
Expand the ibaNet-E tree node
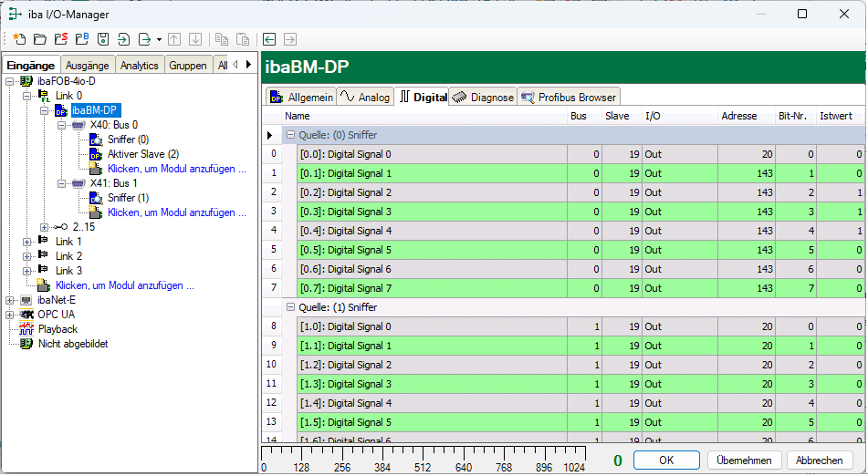10,300
